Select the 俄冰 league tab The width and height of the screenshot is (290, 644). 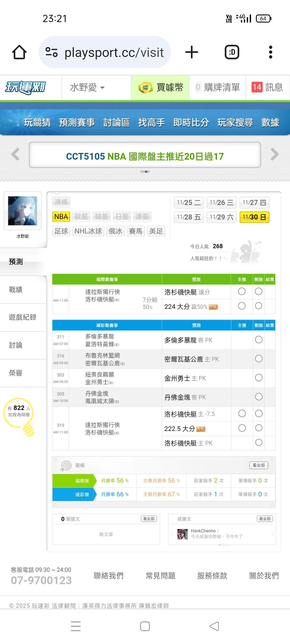pyautogui.click(x=115, y=231)
